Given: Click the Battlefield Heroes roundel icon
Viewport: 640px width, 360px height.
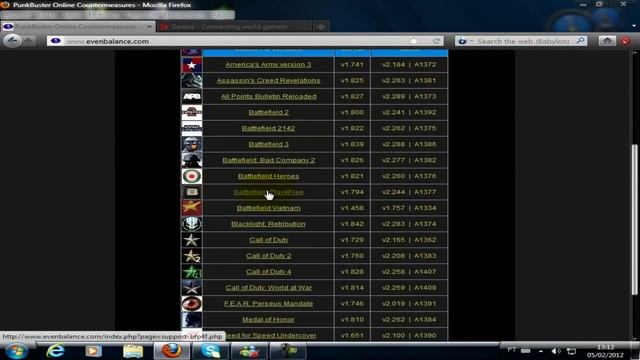Looking at the screenshot, I should 191,176.
